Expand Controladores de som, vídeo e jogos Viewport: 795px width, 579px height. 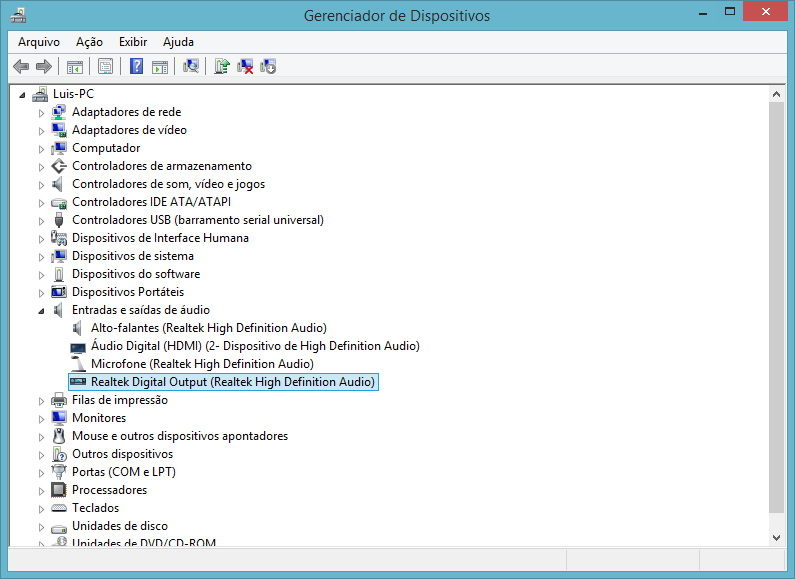click(x=42, y=185)
